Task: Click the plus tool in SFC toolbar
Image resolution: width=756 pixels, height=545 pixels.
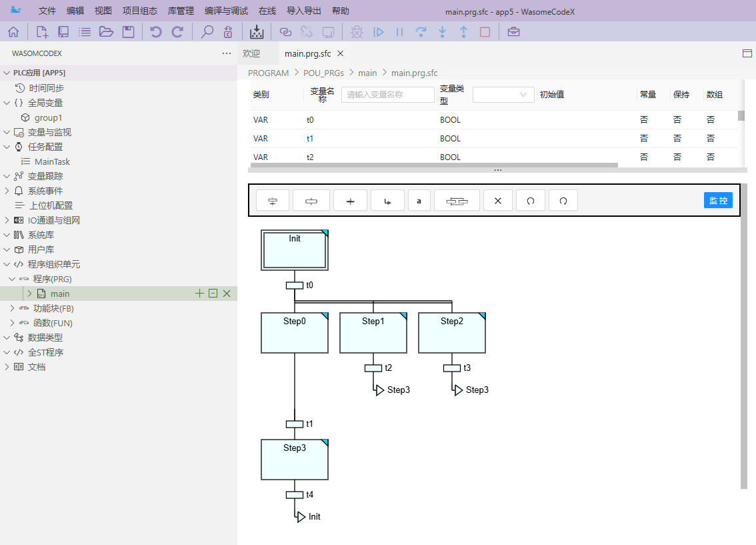Action: (351, 201)
